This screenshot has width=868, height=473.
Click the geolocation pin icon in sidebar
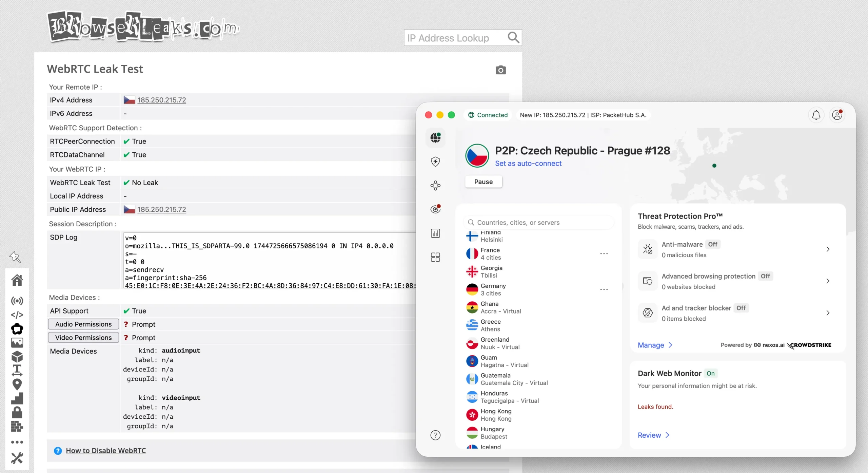(x=17, y=384)
